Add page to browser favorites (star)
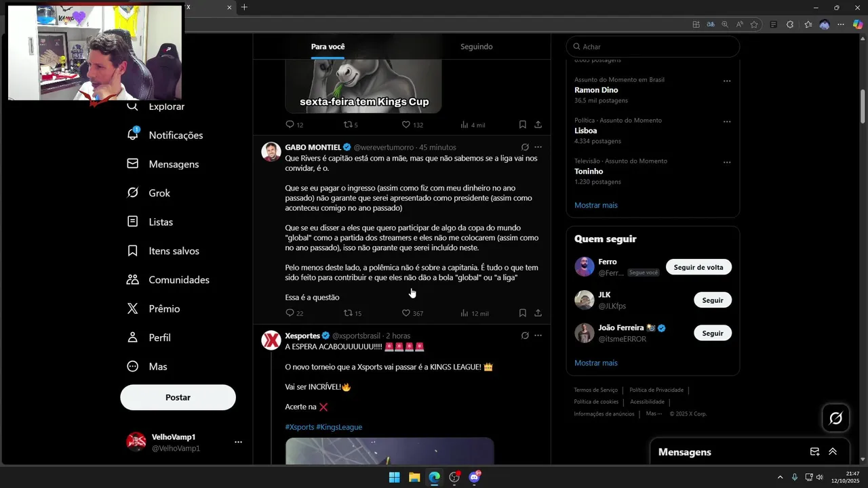868x488 pixels. 754,24
